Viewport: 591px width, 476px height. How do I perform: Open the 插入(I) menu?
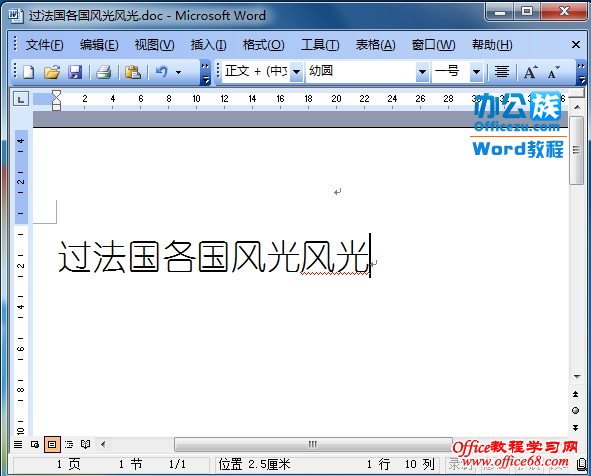click(208, 45)
